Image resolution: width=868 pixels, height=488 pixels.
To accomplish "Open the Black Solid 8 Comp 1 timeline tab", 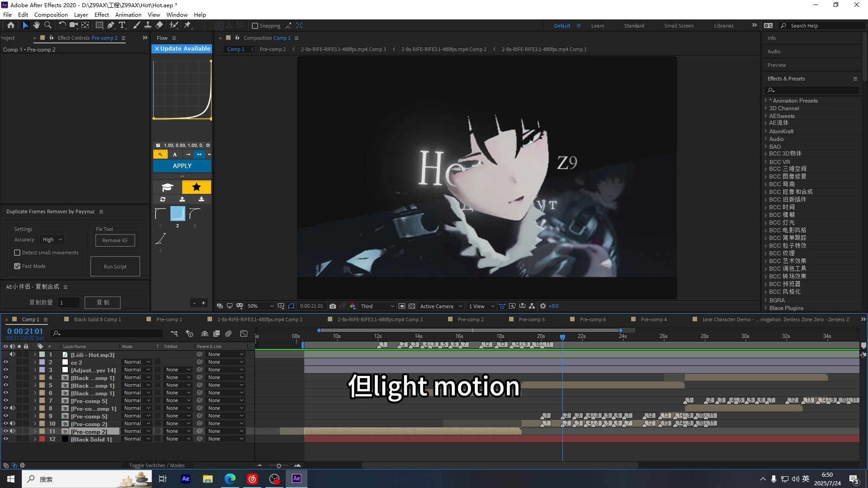I will [x=97, y=319].
